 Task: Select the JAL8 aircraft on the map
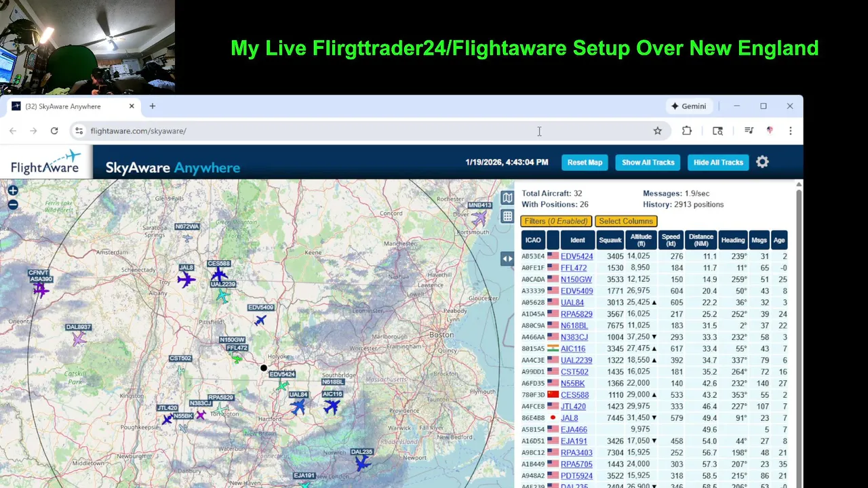[186, 279]
